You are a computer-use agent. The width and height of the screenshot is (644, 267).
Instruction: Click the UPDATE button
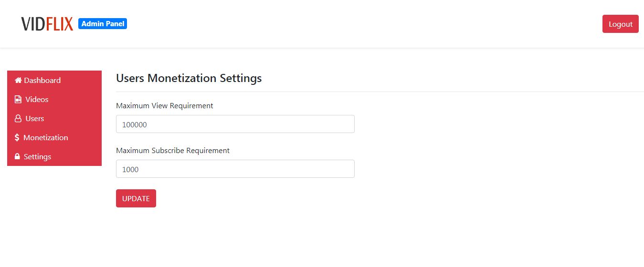pyautogui.click(x=136, y=198)
